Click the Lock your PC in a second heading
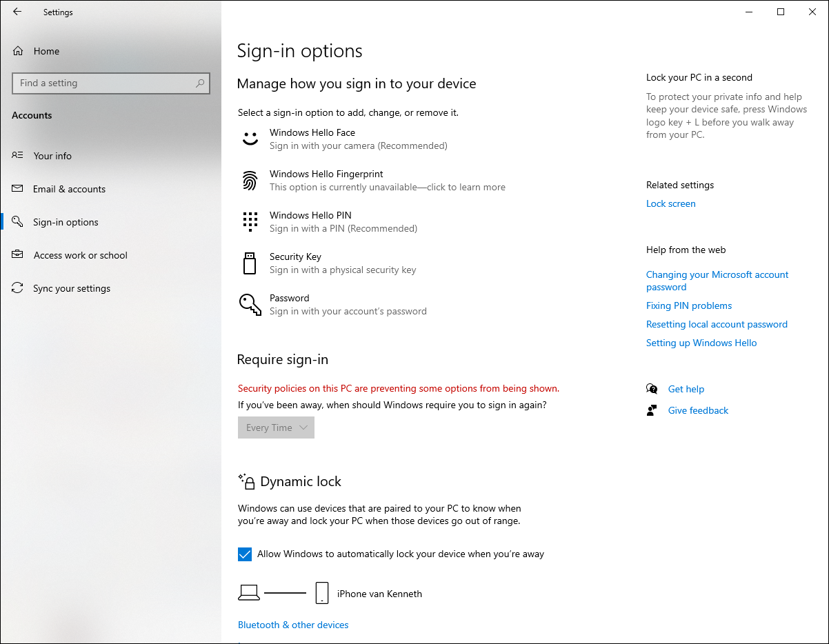The image size is (829, 644). click(699, 77)
